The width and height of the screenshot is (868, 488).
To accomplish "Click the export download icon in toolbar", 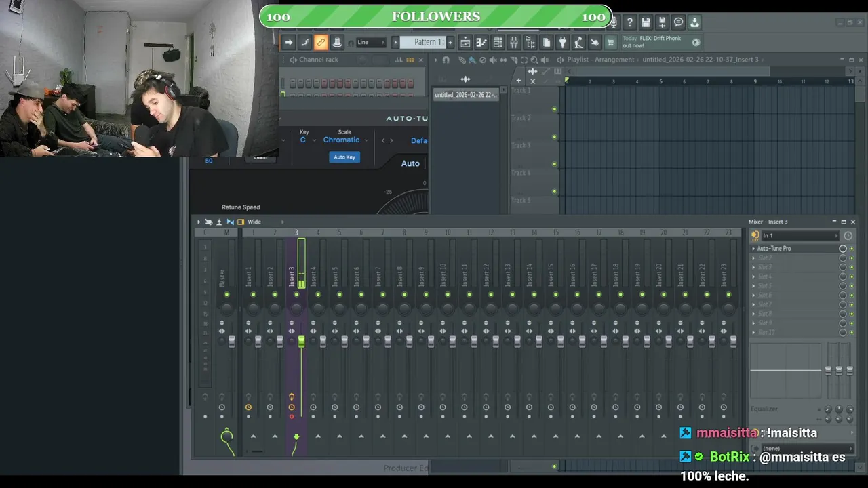I will tap(695, 22).
